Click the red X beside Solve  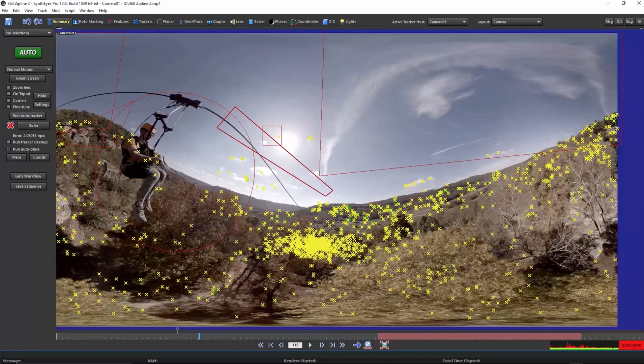click(x=10, y=125)
